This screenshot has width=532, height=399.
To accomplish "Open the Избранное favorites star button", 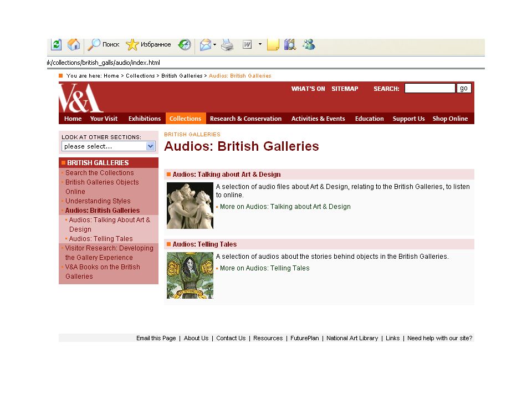I will click(149, 44).
